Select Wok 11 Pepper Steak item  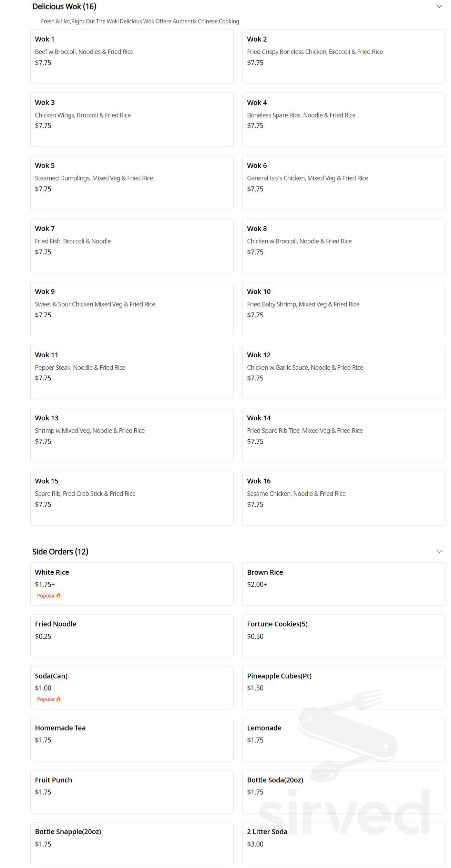(x=132, y=372)
